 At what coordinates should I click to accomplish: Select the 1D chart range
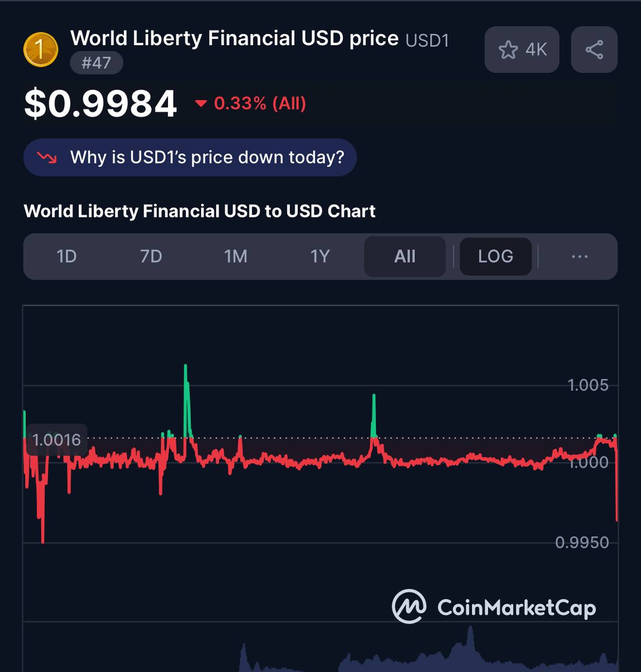tap(67, 256)
